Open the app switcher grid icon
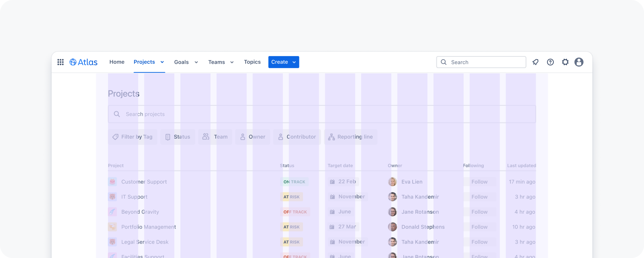 60,62
